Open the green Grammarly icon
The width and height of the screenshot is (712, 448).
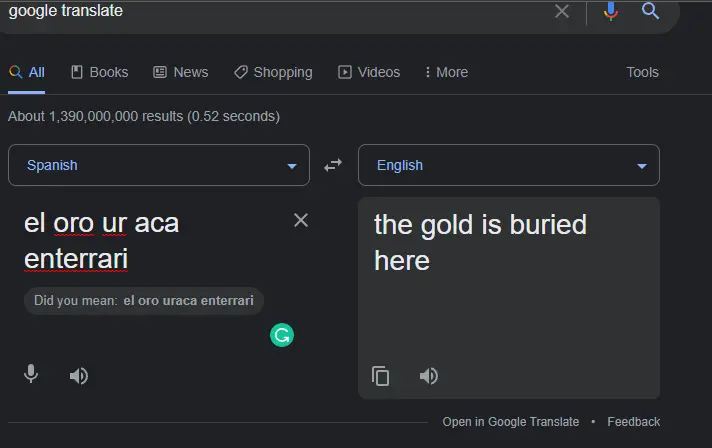[282, 335]
